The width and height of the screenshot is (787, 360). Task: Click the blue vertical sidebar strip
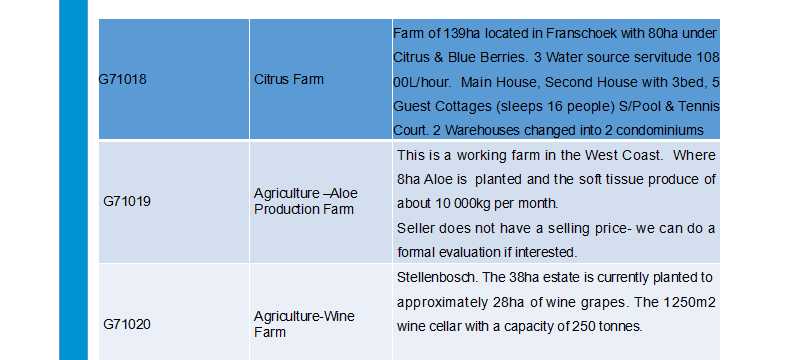point(73,180)
